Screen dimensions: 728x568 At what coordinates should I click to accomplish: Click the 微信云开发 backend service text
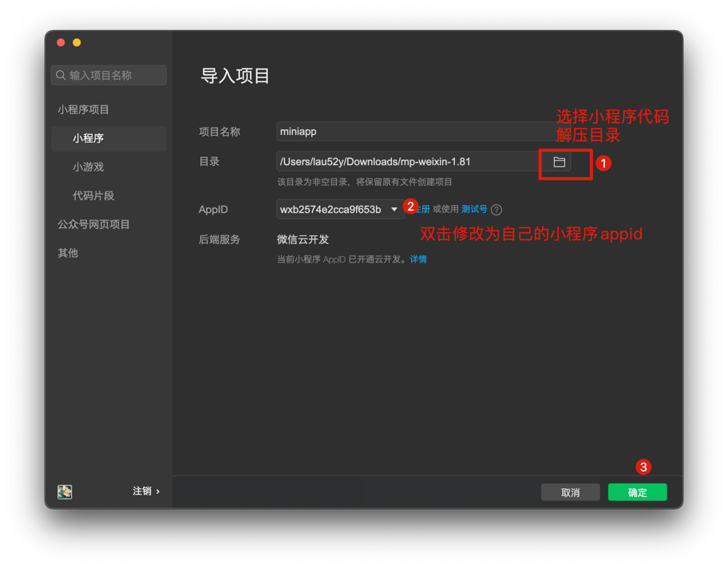tap(303, 239)
